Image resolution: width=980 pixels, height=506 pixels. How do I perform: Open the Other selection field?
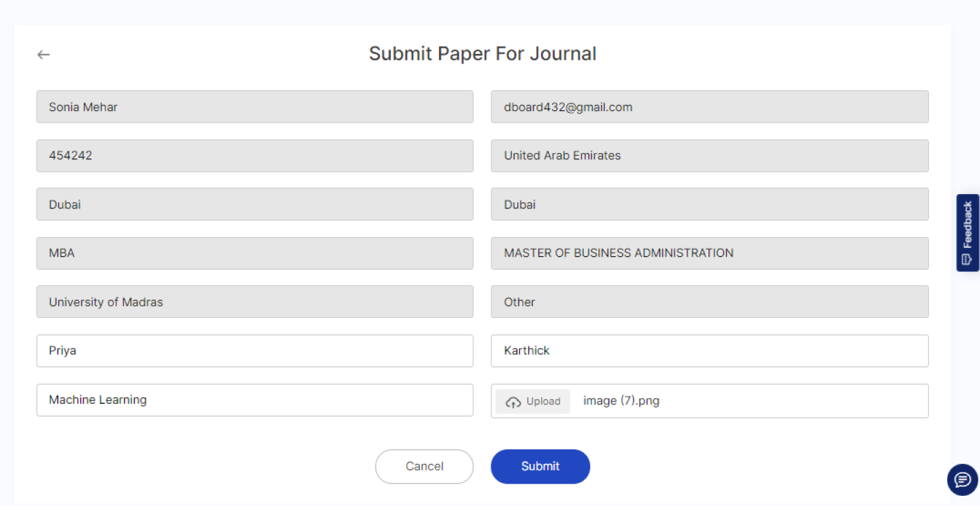pyautogui.click(x=709, y=302)
